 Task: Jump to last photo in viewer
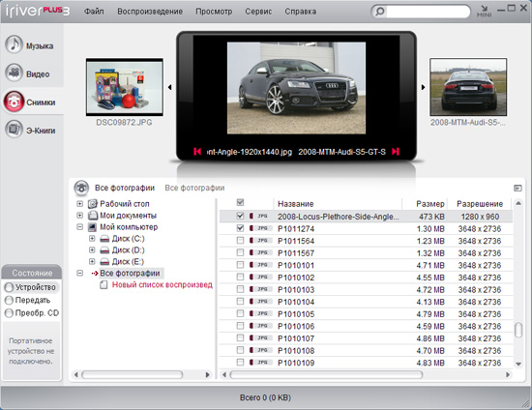[396, 152]
